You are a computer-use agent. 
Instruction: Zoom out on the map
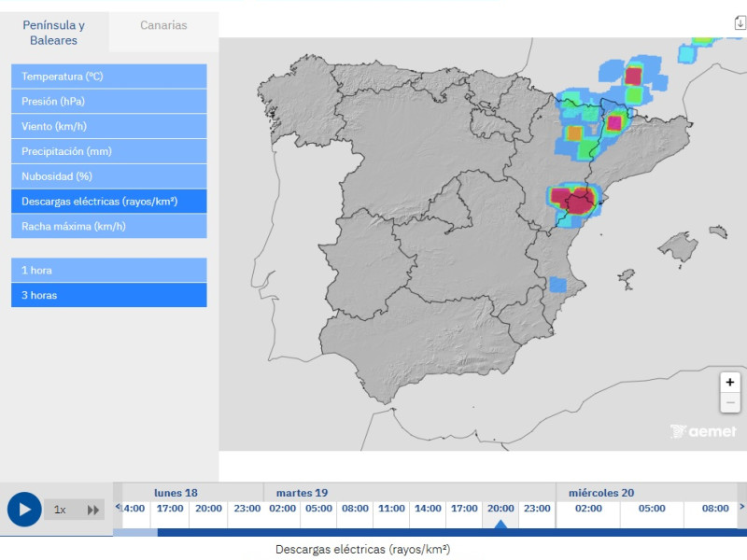click(x=730, y=402)
